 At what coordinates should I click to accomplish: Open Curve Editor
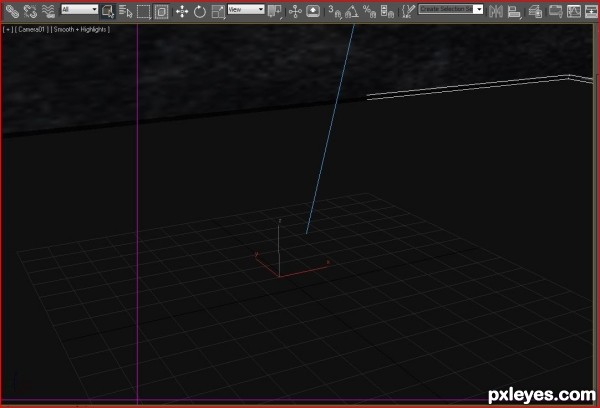pos(574,11)
